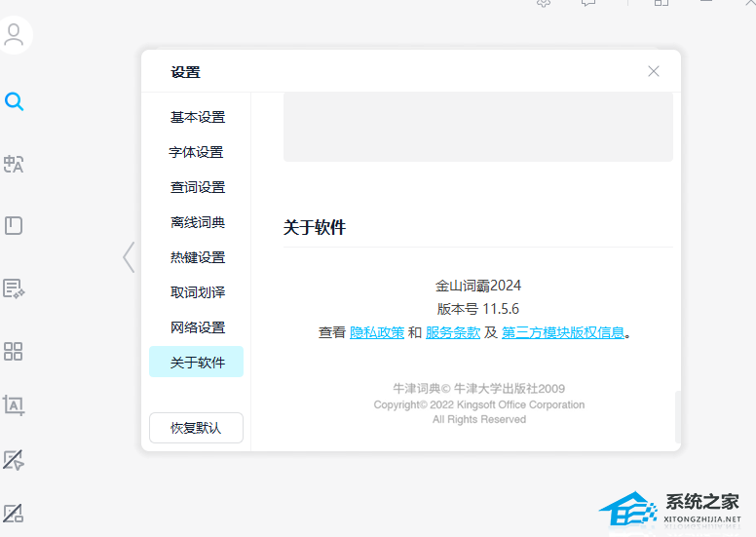Click the 关于软件 section heading
Viewport: 756px width, 537px height.
315,227
